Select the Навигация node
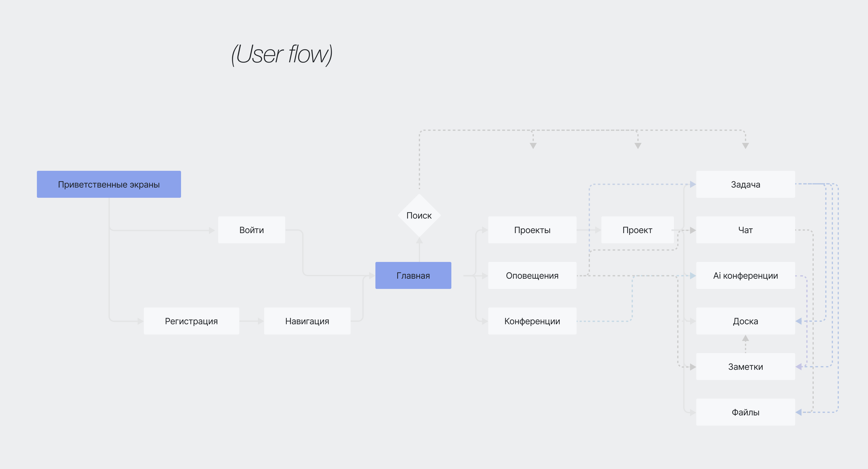 tap(307, 321)
